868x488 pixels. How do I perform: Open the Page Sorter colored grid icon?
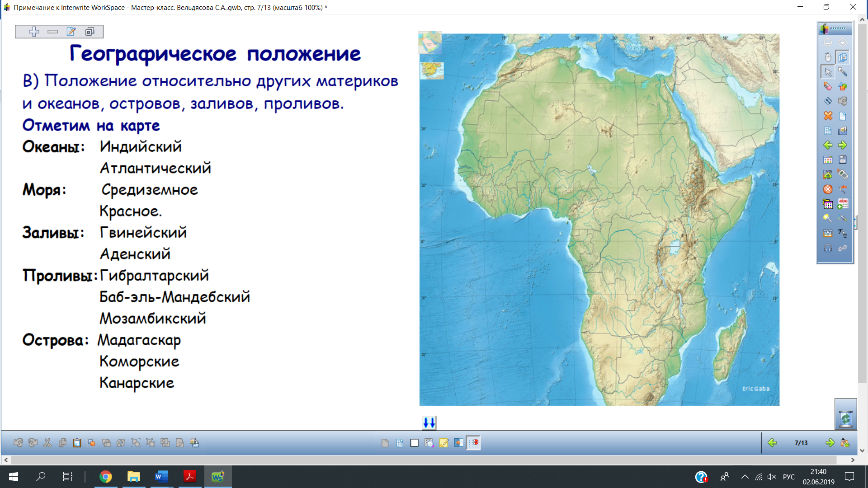[x=827, y=160]
